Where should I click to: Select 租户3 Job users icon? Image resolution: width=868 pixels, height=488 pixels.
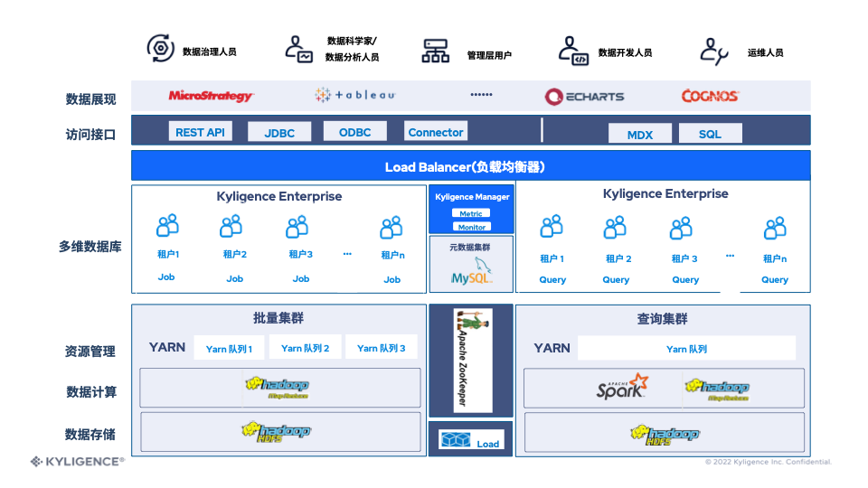(297, 227)
